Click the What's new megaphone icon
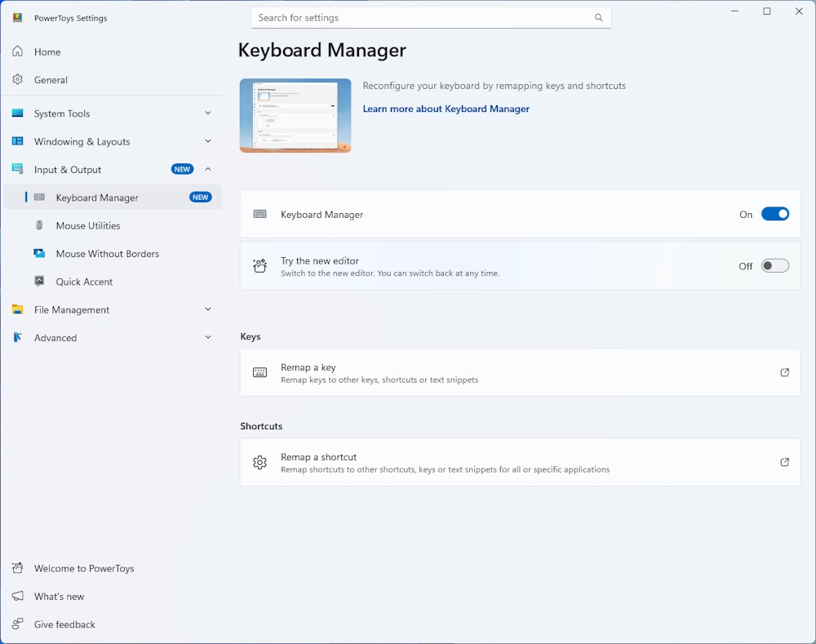 pos(17,597)
